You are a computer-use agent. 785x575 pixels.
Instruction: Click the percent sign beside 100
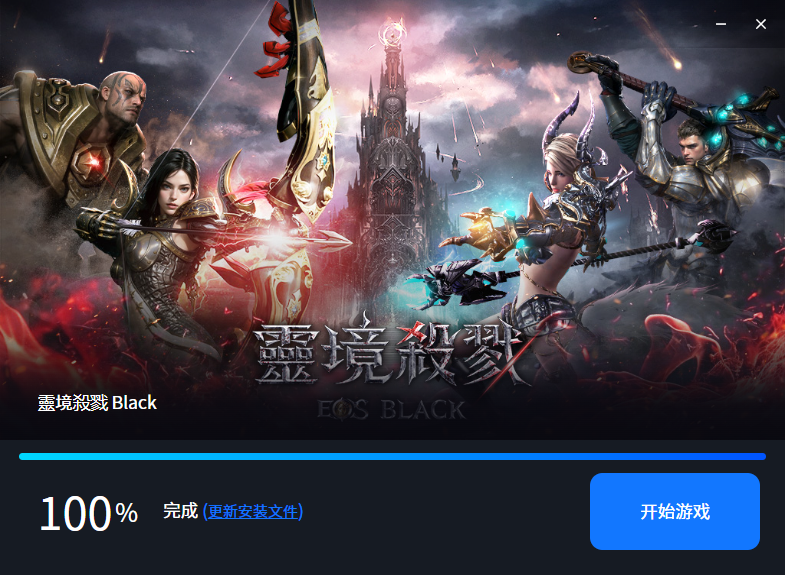pos(127,512)
